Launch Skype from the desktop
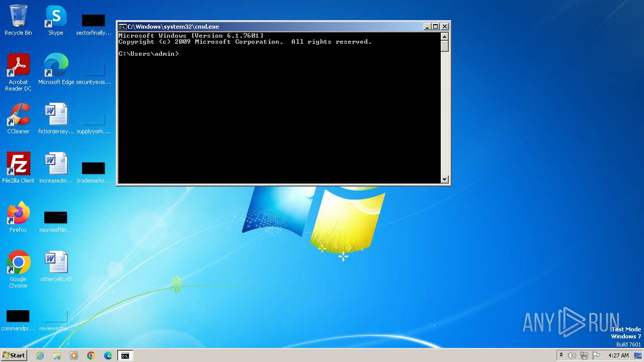 pos(56,20)
